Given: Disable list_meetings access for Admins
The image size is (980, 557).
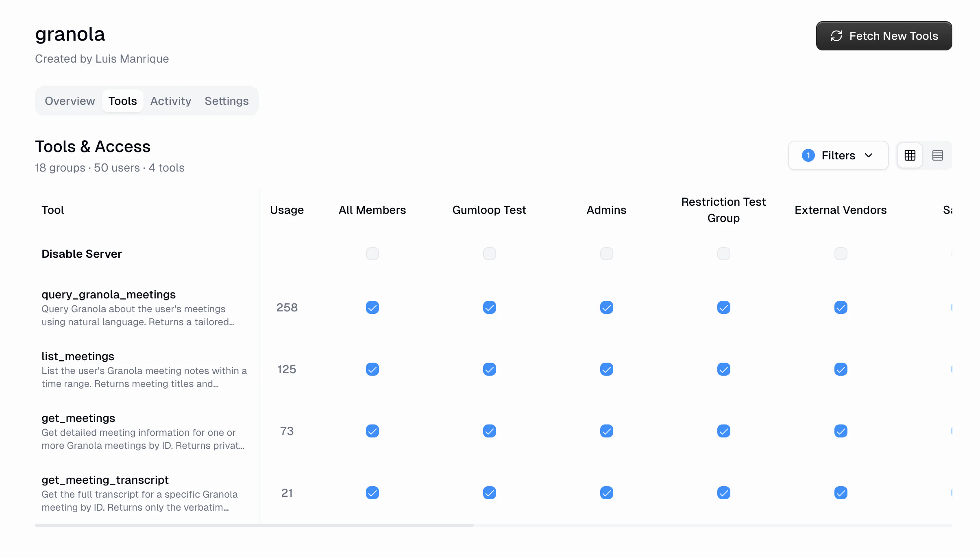Looking at the screenshot, I should tap(606, 369).
